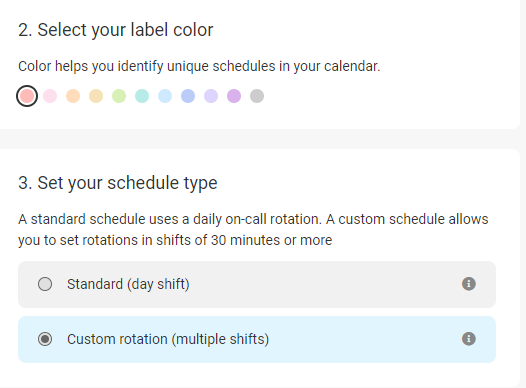Pick the light pink label color

pos(50,96)
